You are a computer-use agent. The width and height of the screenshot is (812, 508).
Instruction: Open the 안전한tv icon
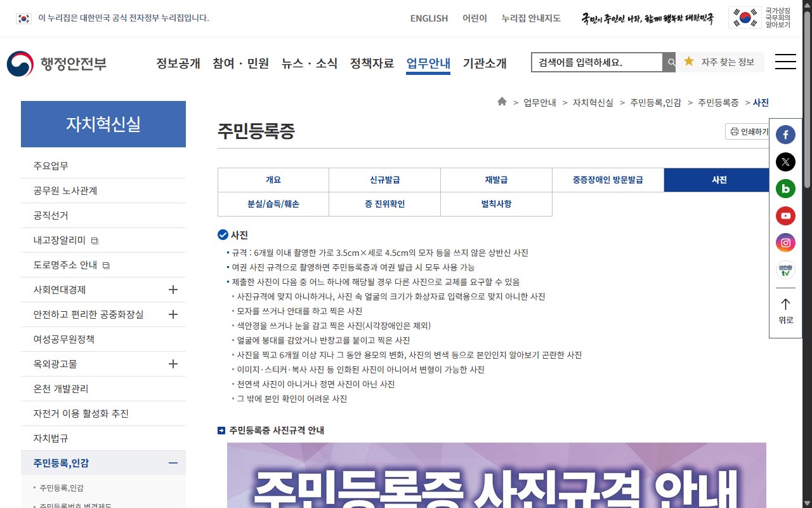[785, 270]
